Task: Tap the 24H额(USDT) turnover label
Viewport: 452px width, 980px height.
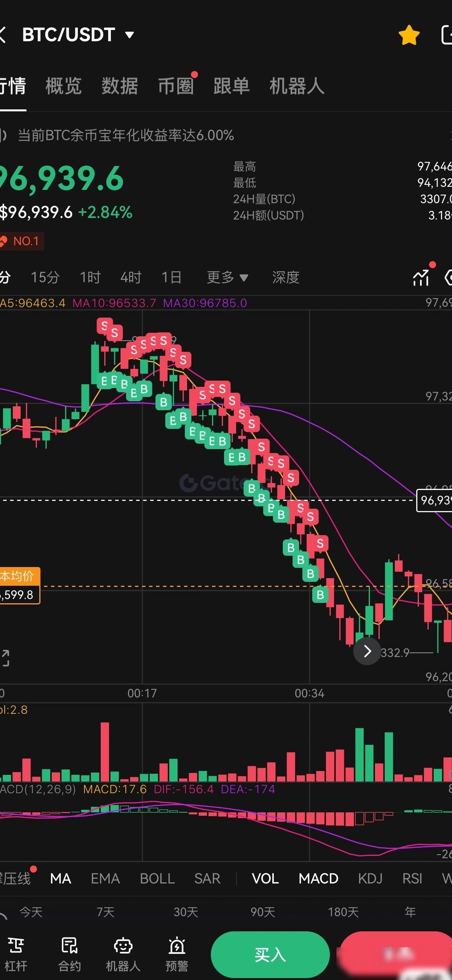Action: [268, 215]
